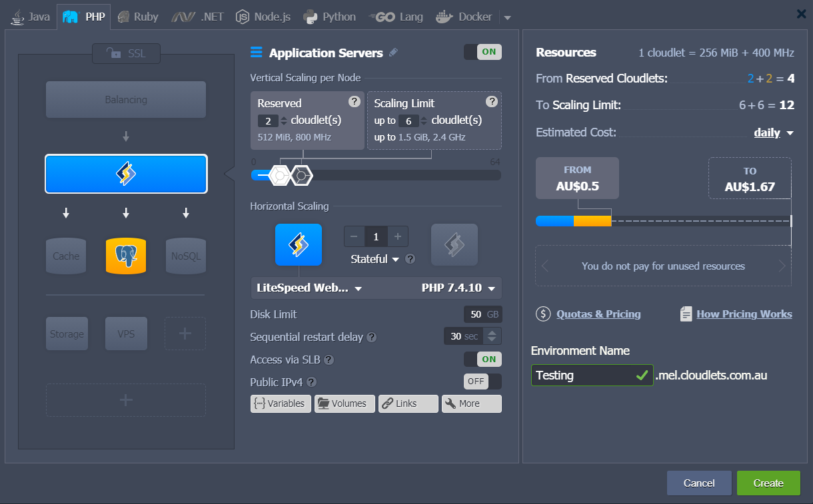Click the node count field showing 1
Viewport: 813px width, 504px height.
tap(376, 236)
